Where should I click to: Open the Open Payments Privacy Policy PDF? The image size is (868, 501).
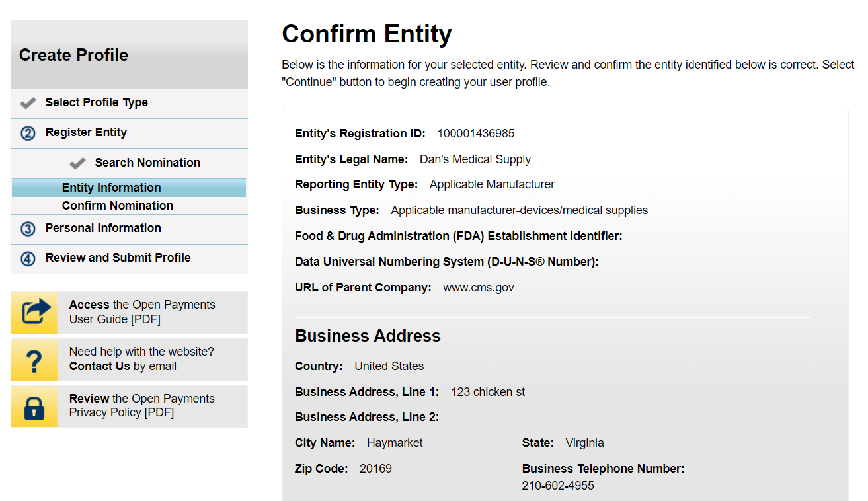point(142,406)
